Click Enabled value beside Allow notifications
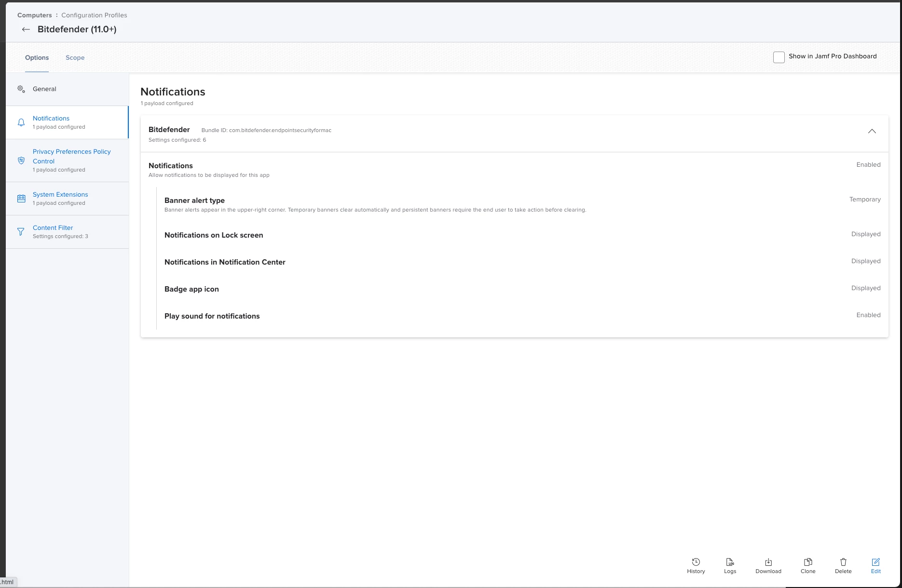The image size is (902, 588). click(868, 164)
